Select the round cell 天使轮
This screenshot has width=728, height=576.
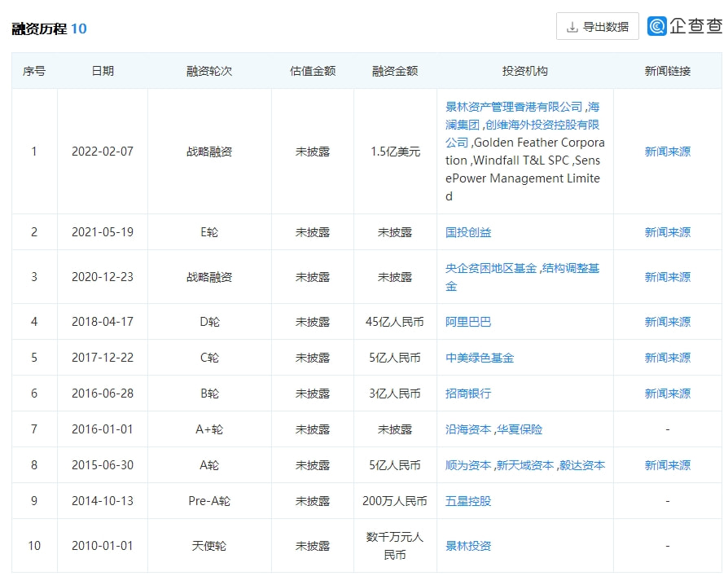209,546
